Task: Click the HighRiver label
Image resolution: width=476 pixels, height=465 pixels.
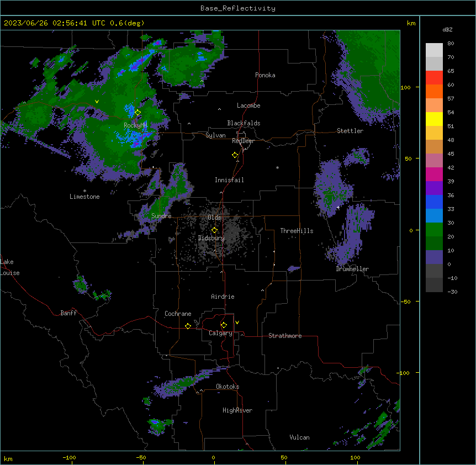Action: (x=237, y=410)
